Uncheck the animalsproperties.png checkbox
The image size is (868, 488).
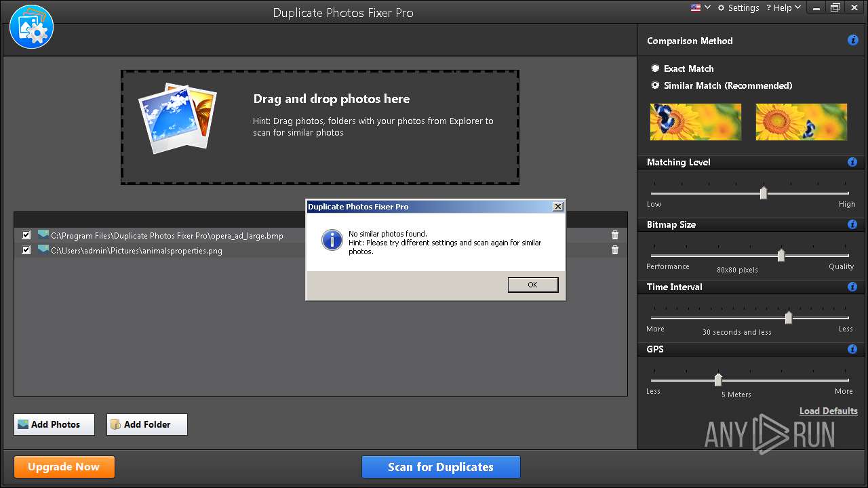[26, 250]
